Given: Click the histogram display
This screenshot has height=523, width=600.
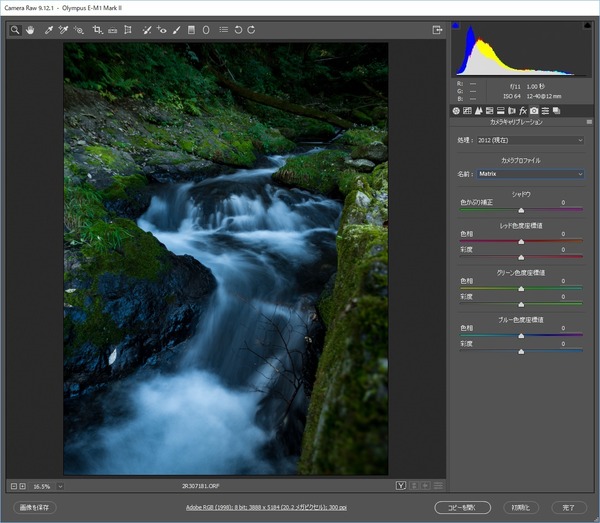Looking at the screenshot, I should [x=522, y=49].
